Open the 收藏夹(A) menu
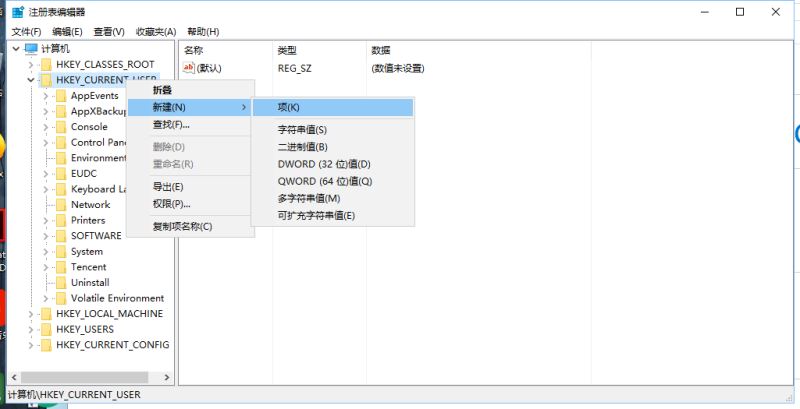The image size is (800, 409). 156,32
